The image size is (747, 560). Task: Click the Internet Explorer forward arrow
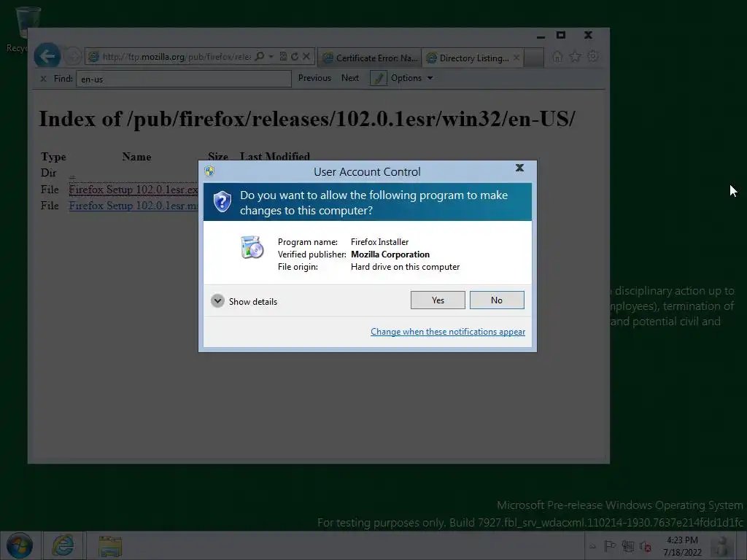click(73, 57)
